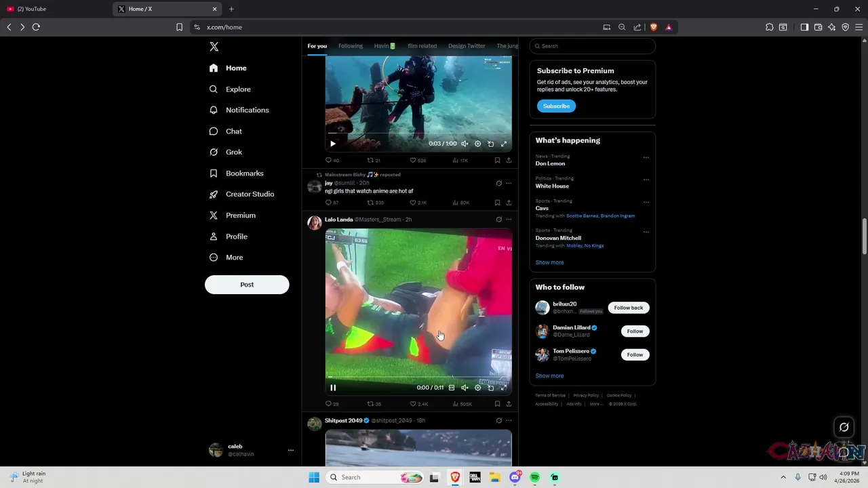Click the X search input field

(x=593, y=46)
